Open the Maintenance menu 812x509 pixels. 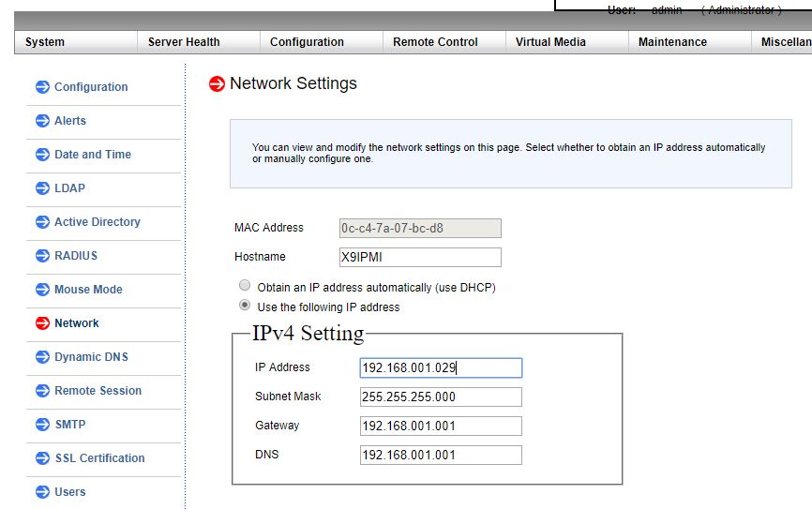pyautogui.click(x=672, y=42)
